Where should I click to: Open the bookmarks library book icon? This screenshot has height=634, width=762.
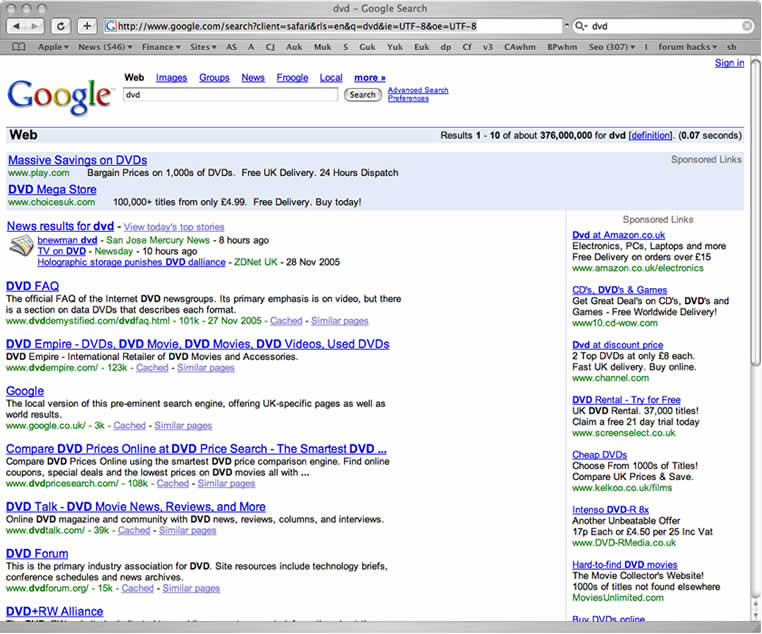(19, 47)
